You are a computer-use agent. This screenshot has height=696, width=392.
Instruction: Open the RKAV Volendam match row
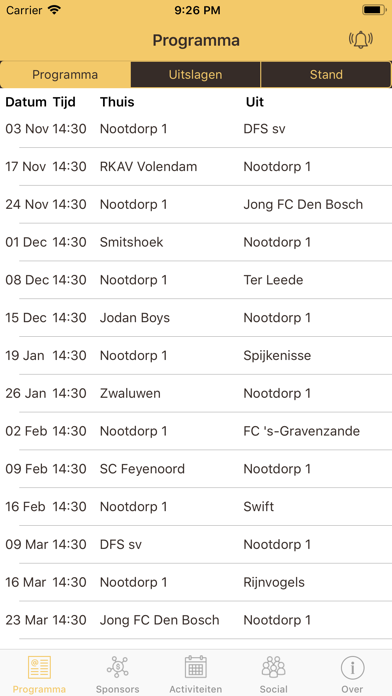[x=196, y=167]
